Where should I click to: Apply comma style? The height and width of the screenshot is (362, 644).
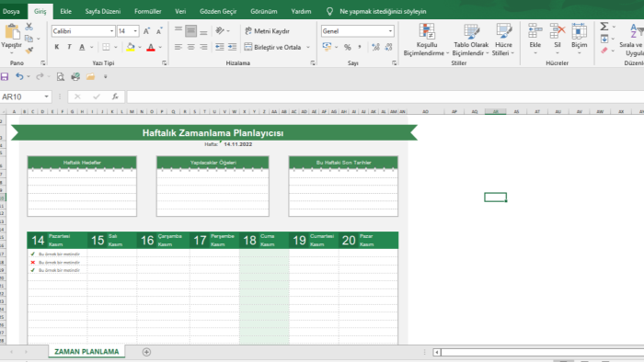click(360, 47)
